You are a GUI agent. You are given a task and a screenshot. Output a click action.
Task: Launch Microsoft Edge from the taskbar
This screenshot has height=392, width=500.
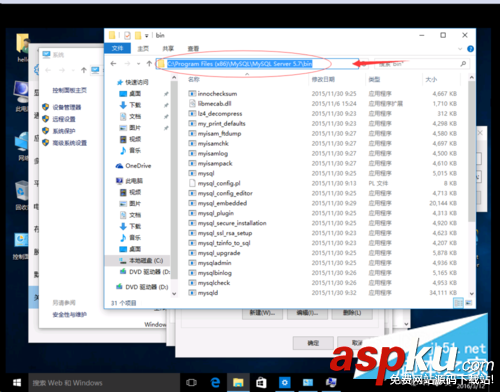coord(215,382)
